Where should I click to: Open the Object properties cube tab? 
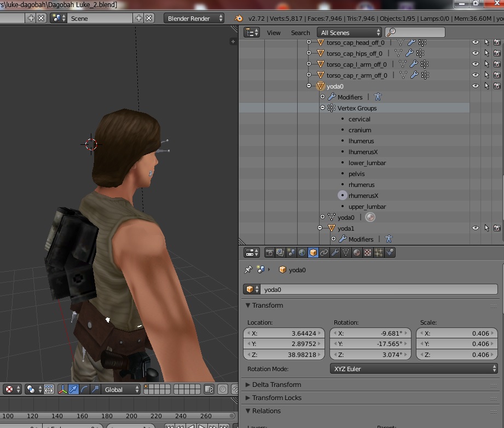[313, 253]
